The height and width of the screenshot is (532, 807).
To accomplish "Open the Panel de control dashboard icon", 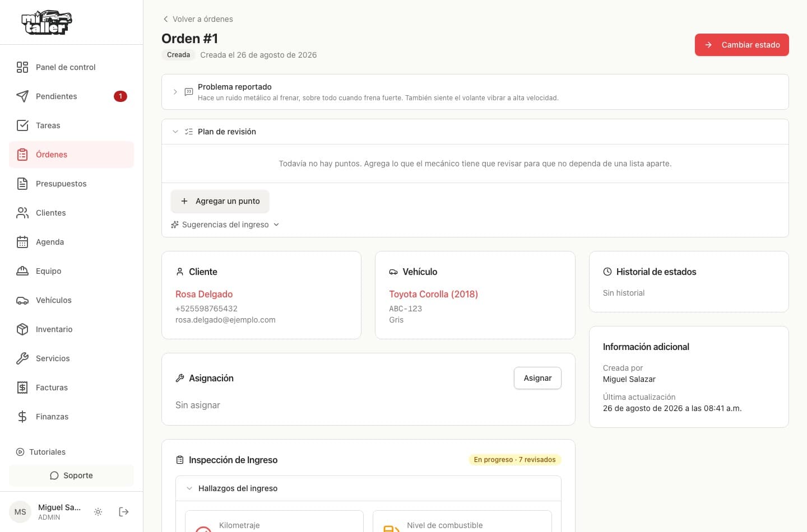I will pos(22,67).
